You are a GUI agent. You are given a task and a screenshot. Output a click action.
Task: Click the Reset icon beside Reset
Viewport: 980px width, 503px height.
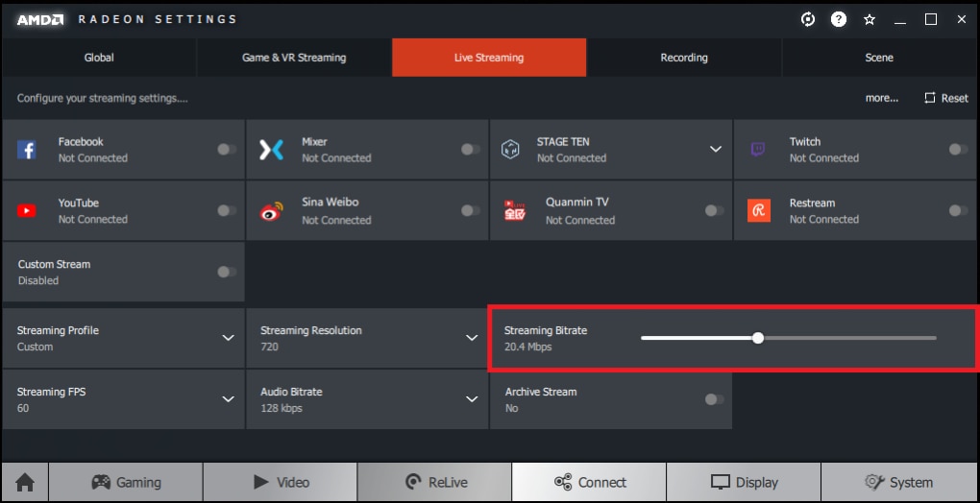point(930,98)
